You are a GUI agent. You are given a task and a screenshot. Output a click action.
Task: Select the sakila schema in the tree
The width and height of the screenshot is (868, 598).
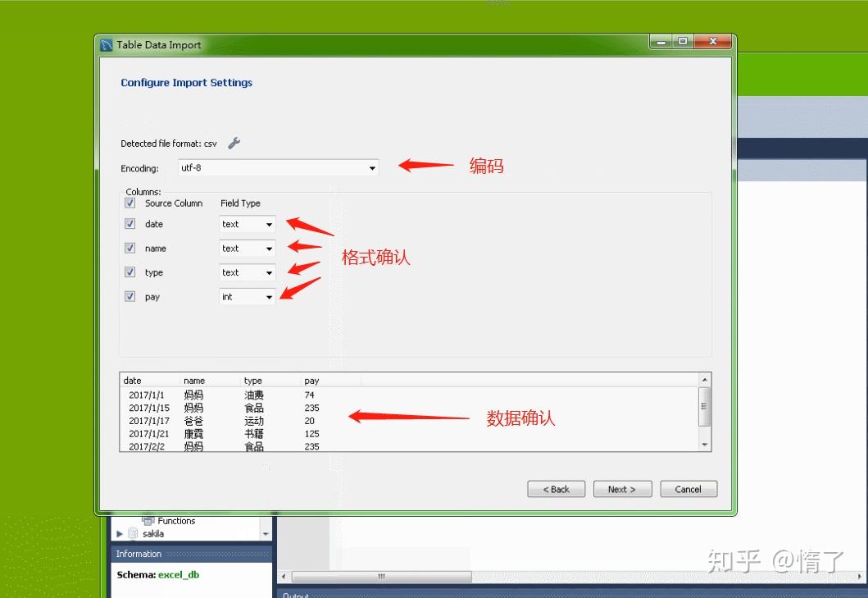click(x=152, y=534)
